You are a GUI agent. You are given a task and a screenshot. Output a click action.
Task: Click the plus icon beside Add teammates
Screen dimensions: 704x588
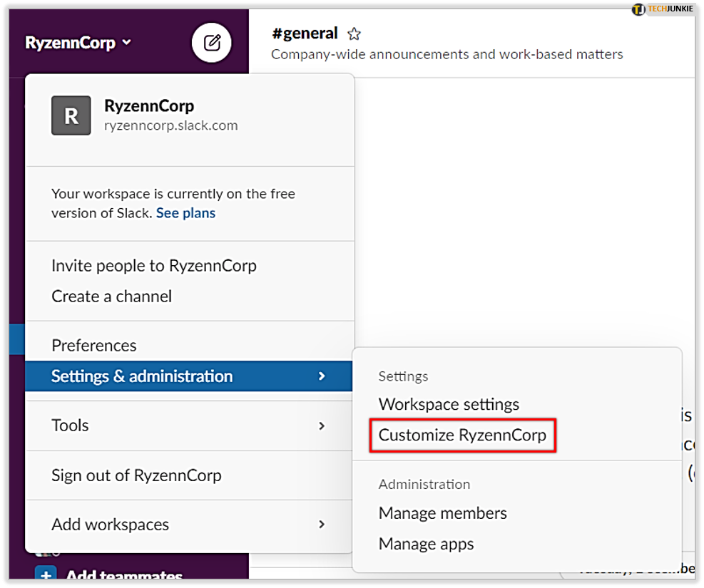[46, 574]
